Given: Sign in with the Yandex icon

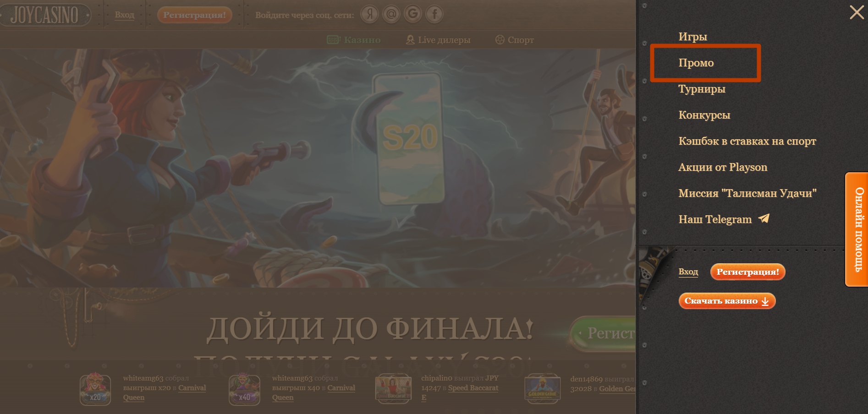Looking at the screenshot, I should 369,14.
